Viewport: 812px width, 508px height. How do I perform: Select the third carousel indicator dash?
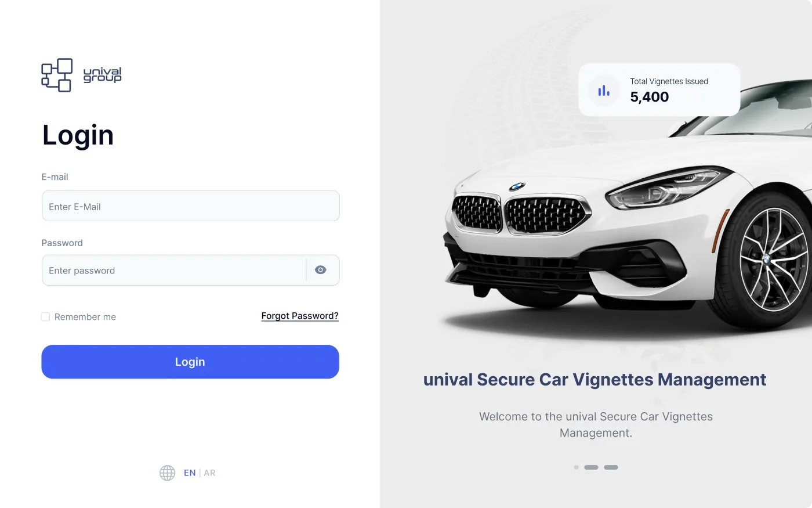coord(611,467)
